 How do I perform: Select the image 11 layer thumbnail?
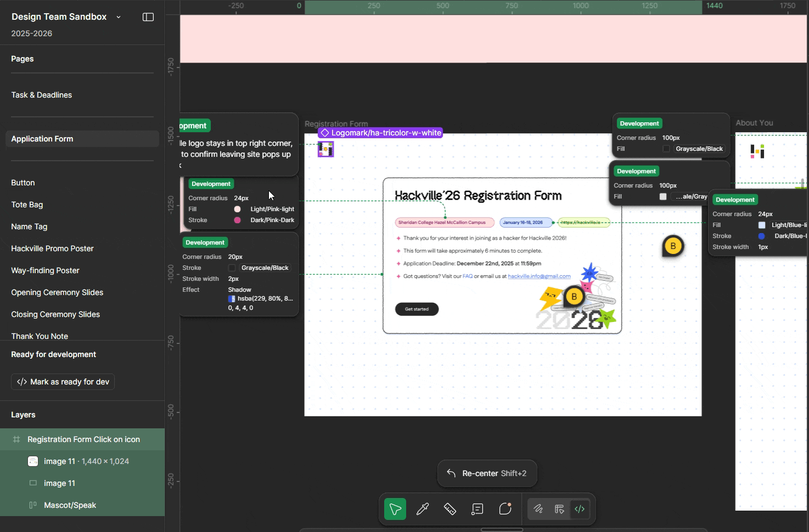tap(33, 461)
